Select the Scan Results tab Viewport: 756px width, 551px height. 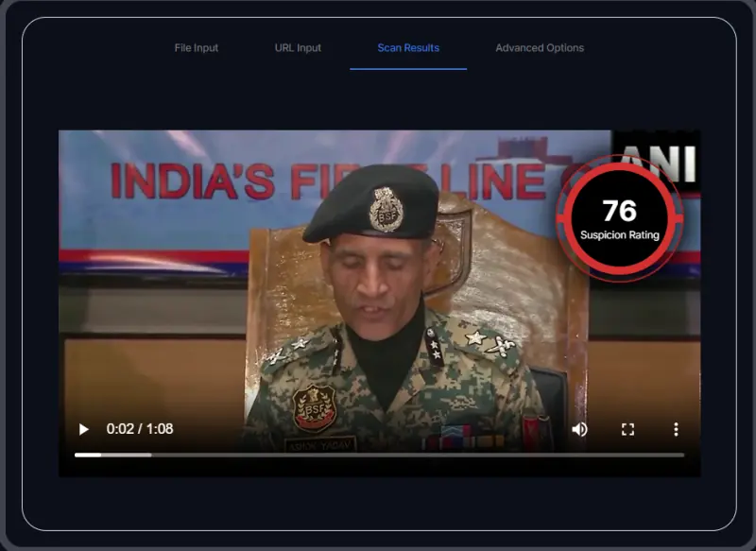(x=408, y=48)
